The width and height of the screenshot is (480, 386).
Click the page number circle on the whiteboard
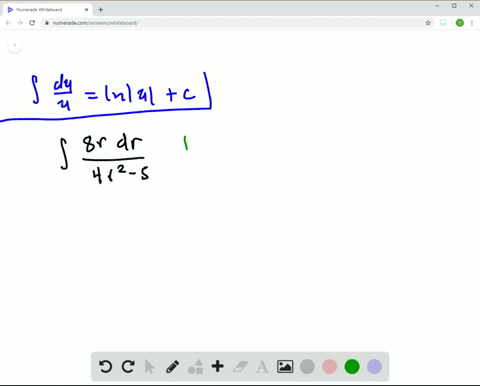click(x=15, y=45)
